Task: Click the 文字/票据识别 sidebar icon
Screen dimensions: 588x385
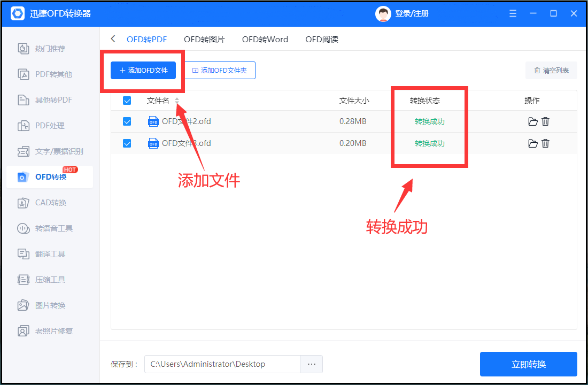Action: point(23,151)
